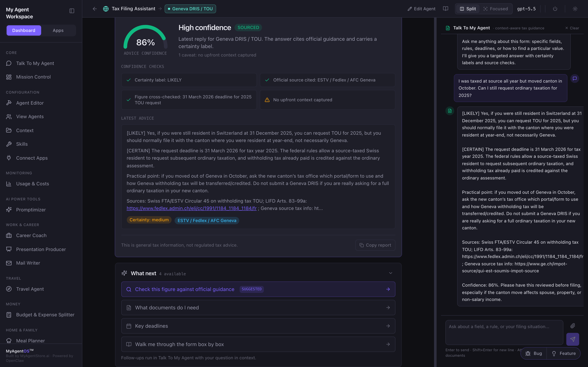The image size is (588, 367).
Task: Click the back arrow in header
Action: (95, 9)
